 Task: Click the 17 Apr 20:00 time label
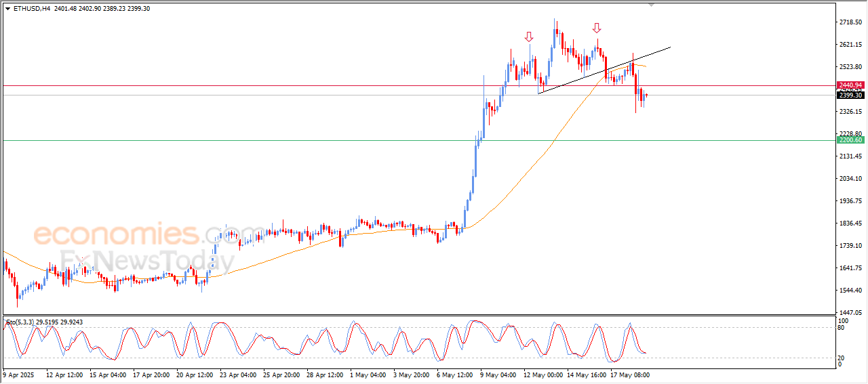151,374
